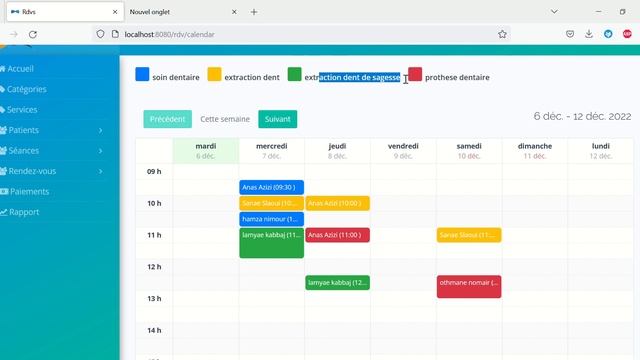This screenshot has width=640, height=360.
Task: Click the Séances users icon
Action: (x=3, y=150)
